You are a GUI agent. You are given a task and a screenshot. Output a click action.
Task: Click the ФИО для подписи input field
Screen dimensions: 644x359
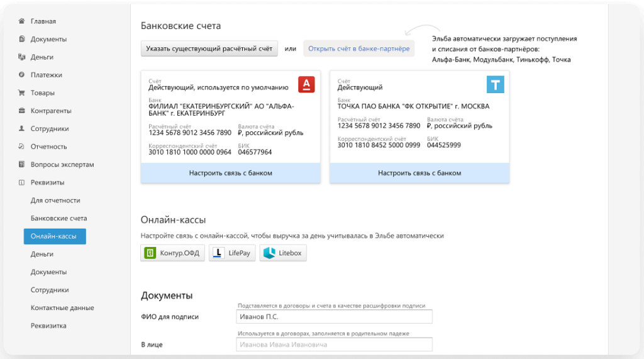(x=335, y=317)
